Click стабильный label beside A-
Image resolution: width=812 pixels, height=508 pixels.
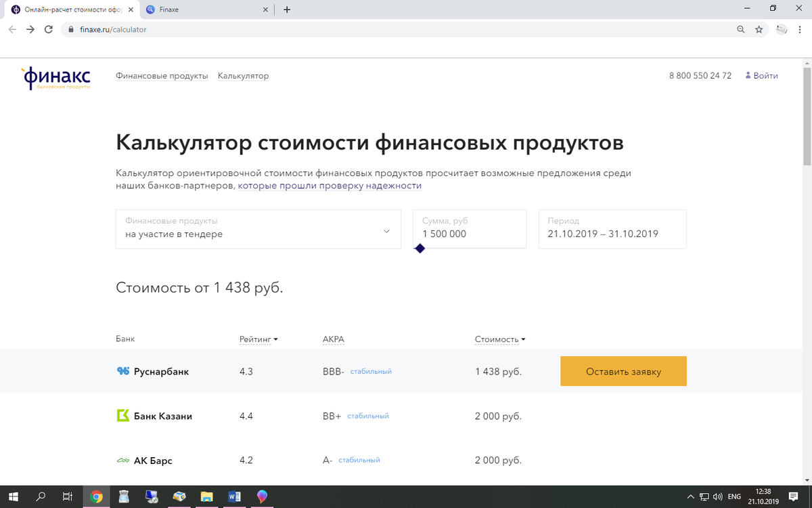pyautogui.click(x=359, y=461)
